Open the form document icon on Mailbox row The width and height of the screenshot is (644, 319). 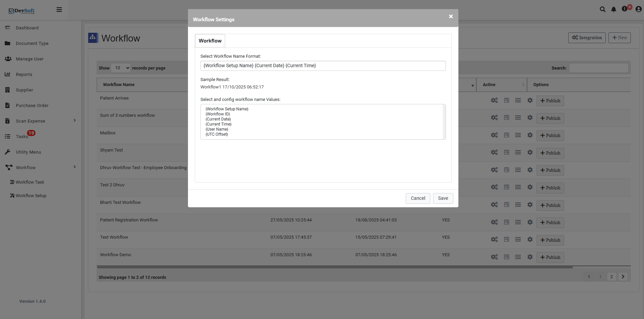tap(506, 135)
